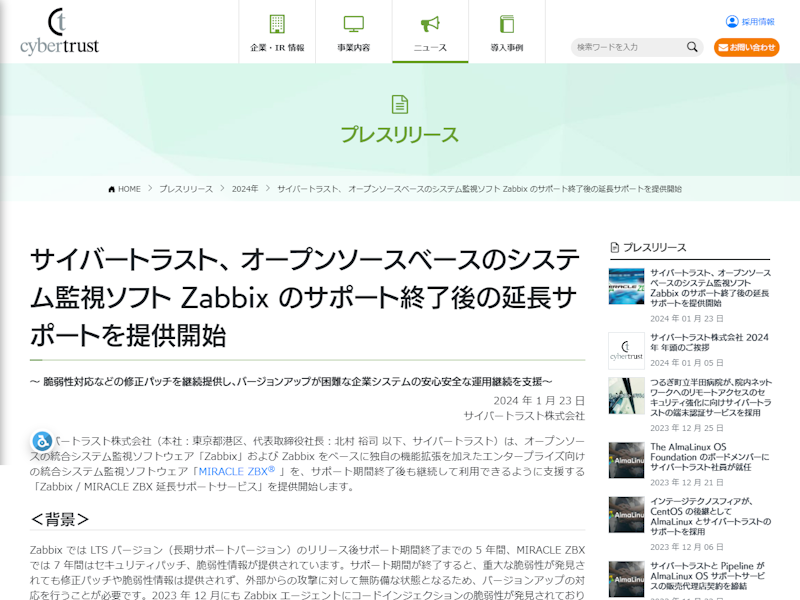Open AlmaLinux OS Foundation board member article
This screenshot has width=800, height=600.
click(710, 457)
